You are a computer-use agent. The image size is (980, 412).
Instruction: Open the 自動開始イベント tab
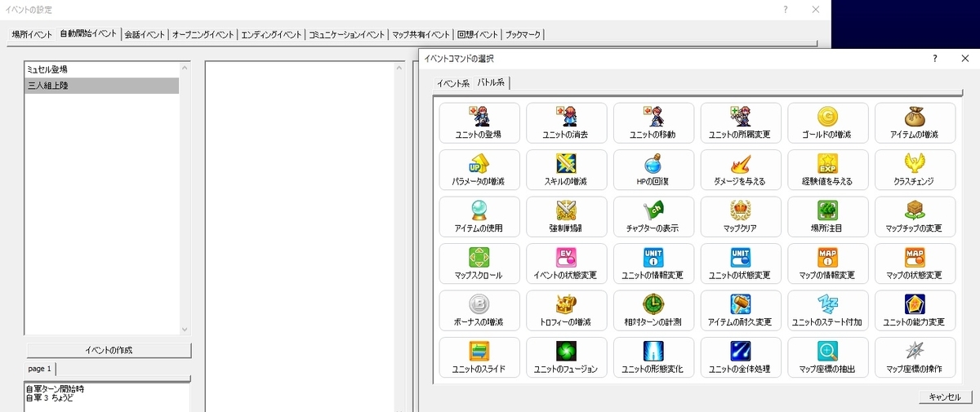88,34
